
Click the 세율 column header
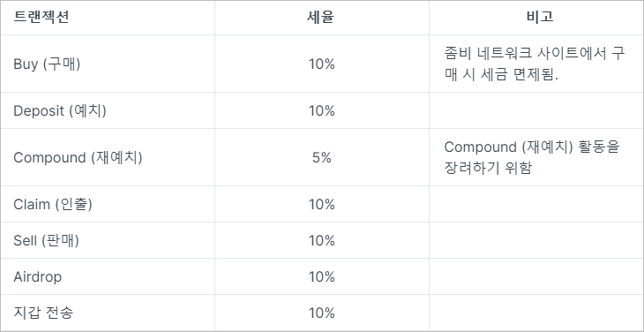coord(322,17)
